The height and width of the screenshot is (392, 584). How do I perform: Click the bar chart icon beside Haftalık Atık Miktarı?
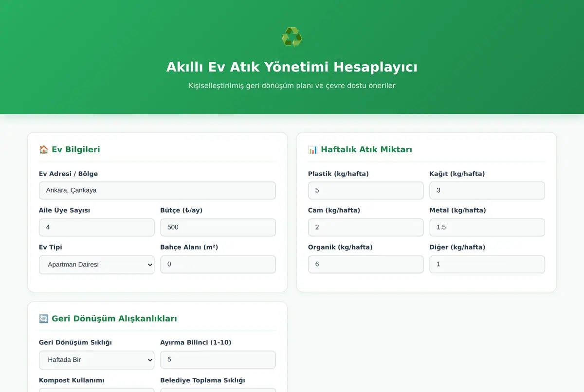point(313,149)
